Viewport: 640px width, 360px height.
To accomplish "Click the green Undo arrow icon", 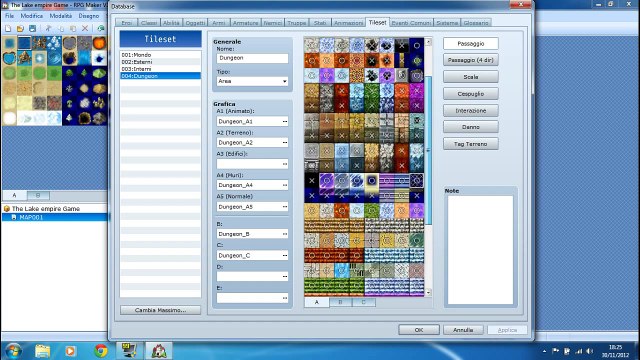I will coord(100,28).
